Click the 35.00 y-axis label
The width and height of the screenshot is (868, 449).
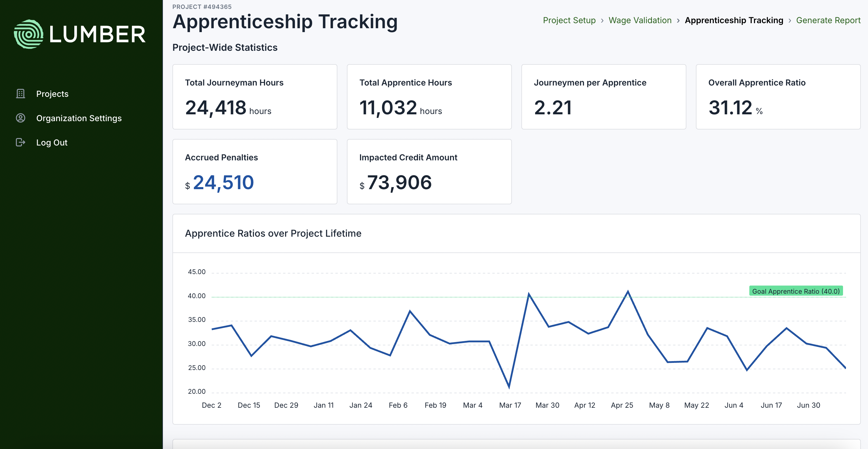[196, 320]
